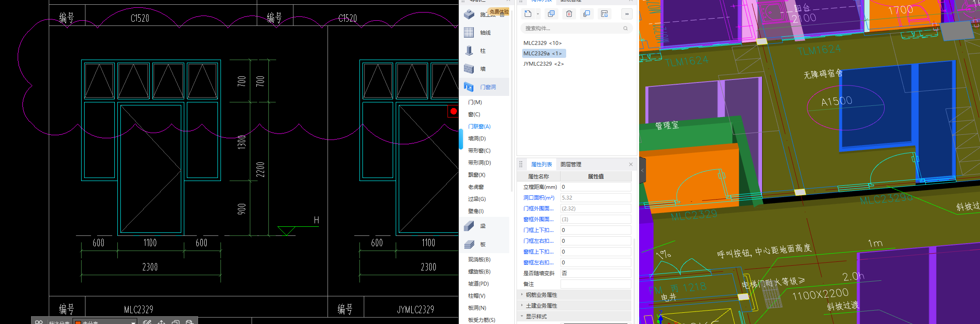Select 门(M) in navigation
Screen dimensions: 980x324
click(475, 102)
